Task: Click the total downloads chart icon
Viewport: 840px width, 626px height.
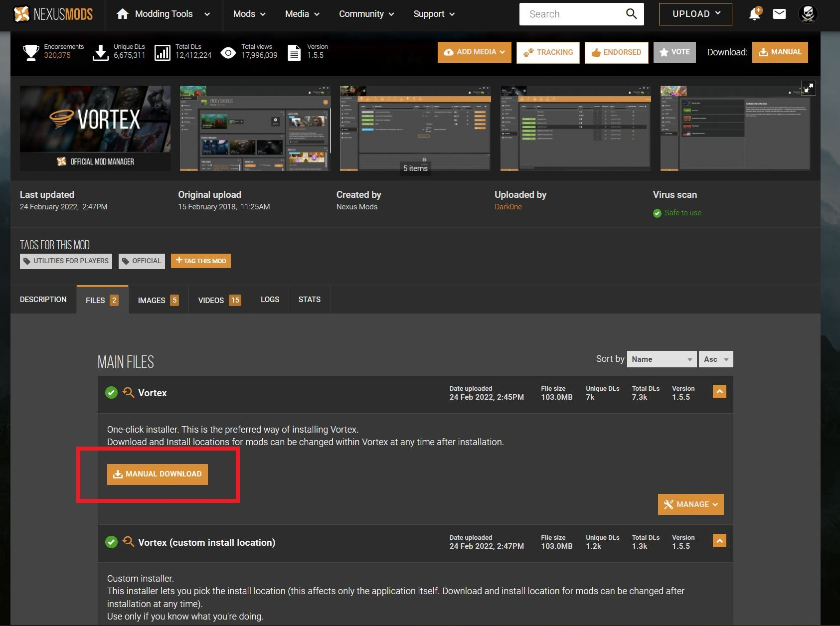Action: coord(163,52)
